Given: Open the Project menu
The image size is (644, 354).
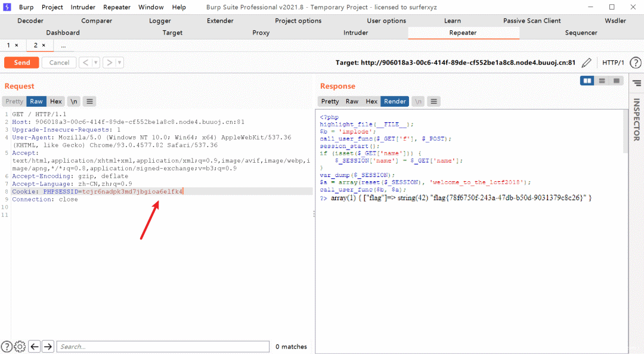Looking at the screenshot, I should [x=52, y=7].
